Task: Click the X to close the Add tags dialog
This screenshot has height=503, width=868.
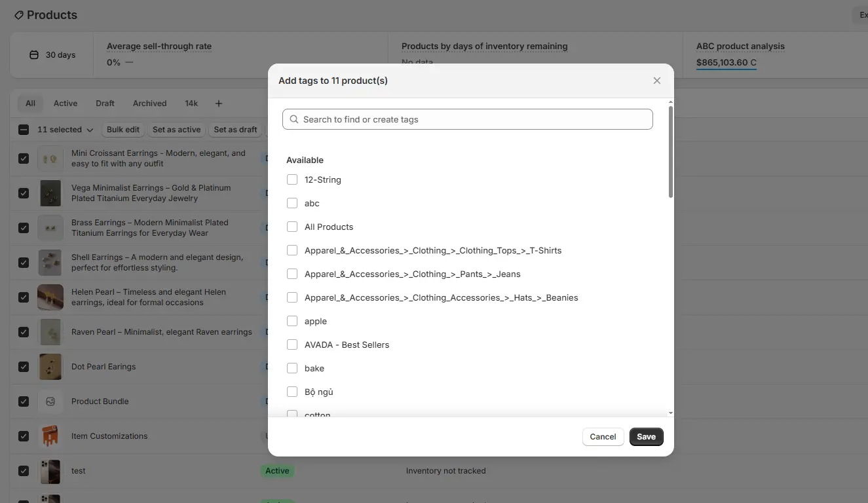Action: [656, 81]
